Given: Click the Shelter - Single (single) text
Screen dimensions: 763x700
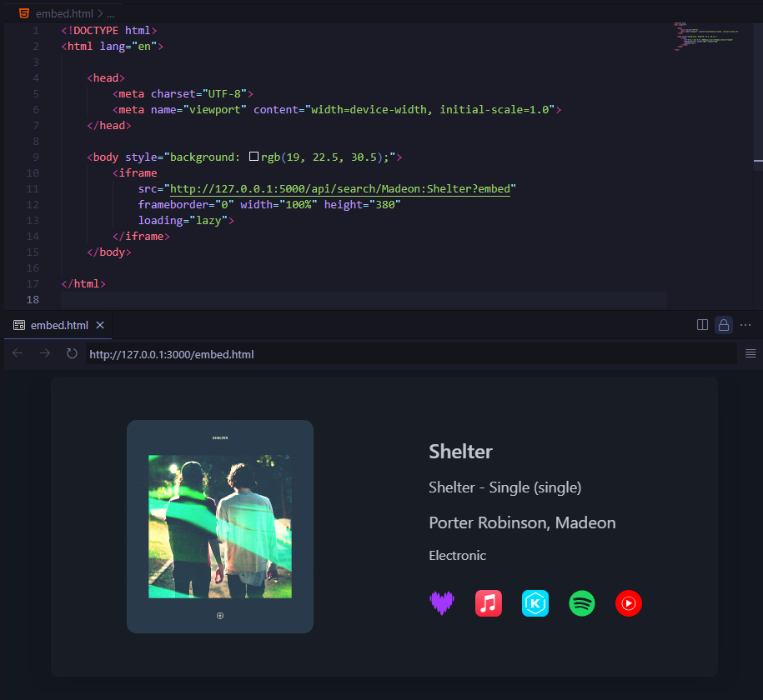Looking at the screenshot, I should 505,487.
